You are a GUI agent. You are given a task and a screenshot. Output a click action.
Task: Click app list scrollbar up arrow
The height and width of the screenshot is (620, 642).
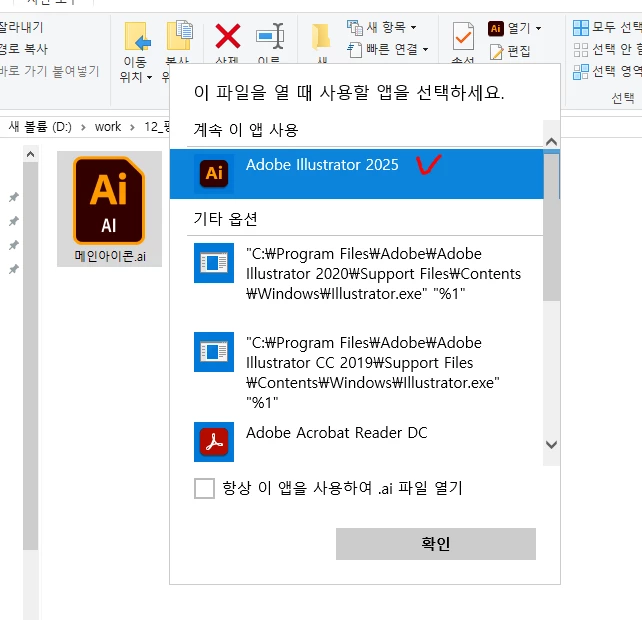tap(552, 142)
